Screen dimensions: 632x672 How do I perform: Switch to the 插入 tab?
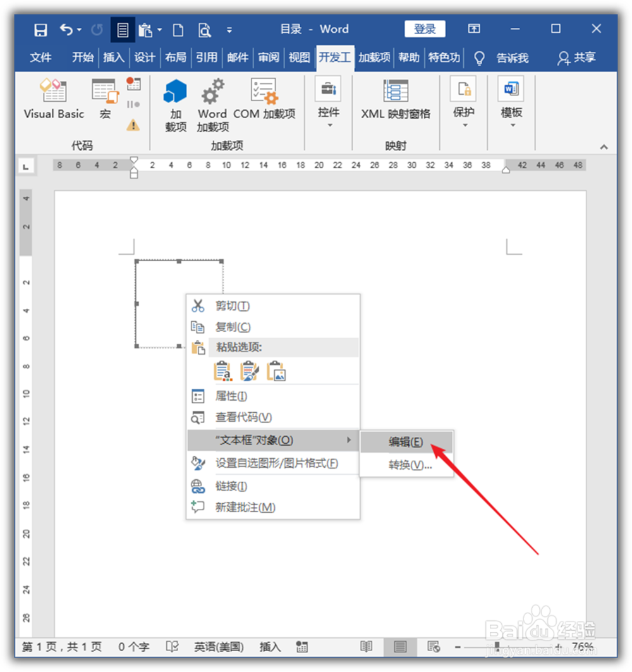[x=114, y=57]
